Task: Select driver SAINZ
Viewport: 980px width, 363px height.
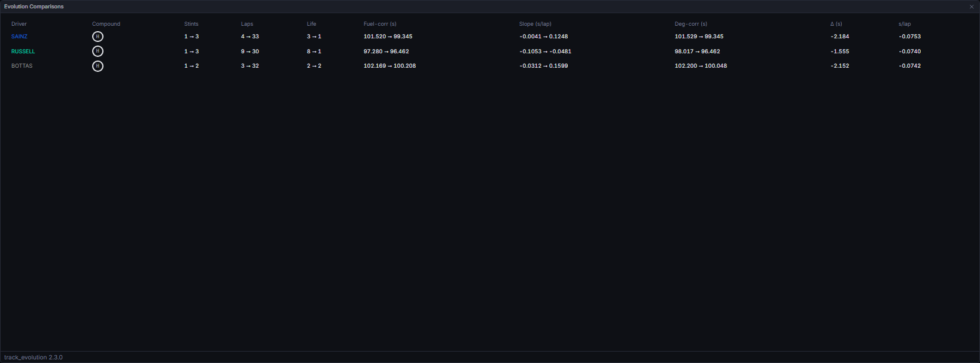Action: pyautogui.click(x=19, y=37)
